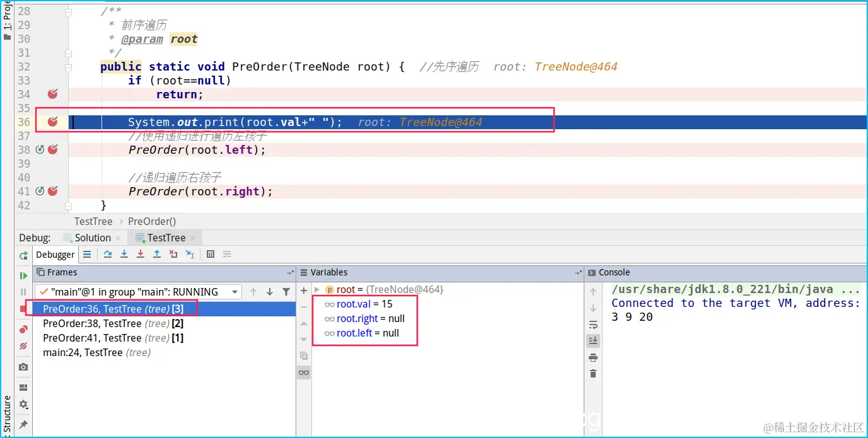Open debugger settings gear
The width and height of the screenshot is (868, 438).
coord(23,405)
